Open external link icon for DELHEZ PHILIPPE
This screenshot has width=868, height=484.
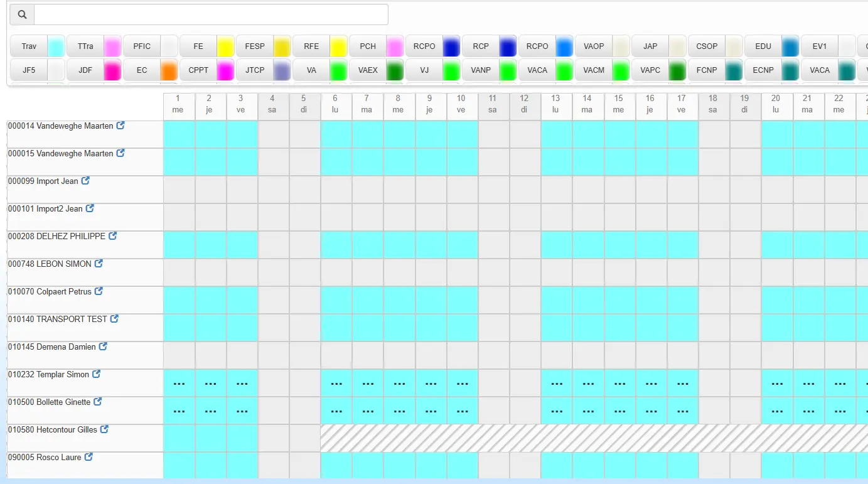tap(113, 236)
